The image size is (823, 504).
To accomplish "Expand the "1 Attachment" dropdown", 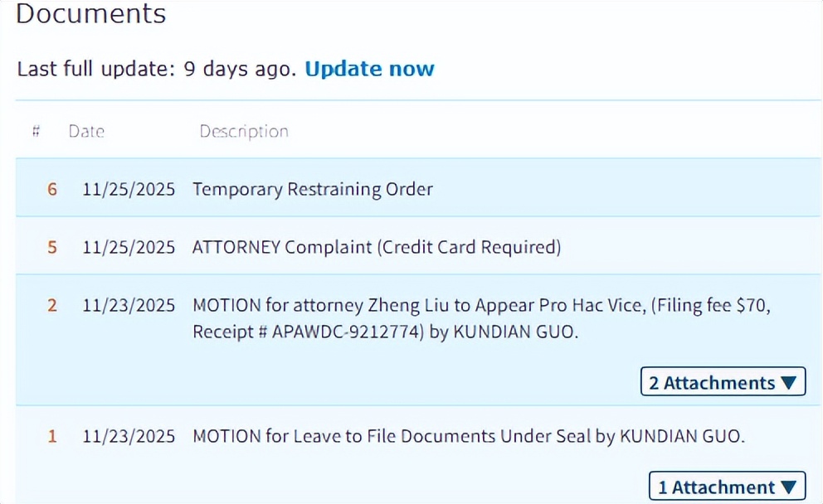I will [727, 487].
